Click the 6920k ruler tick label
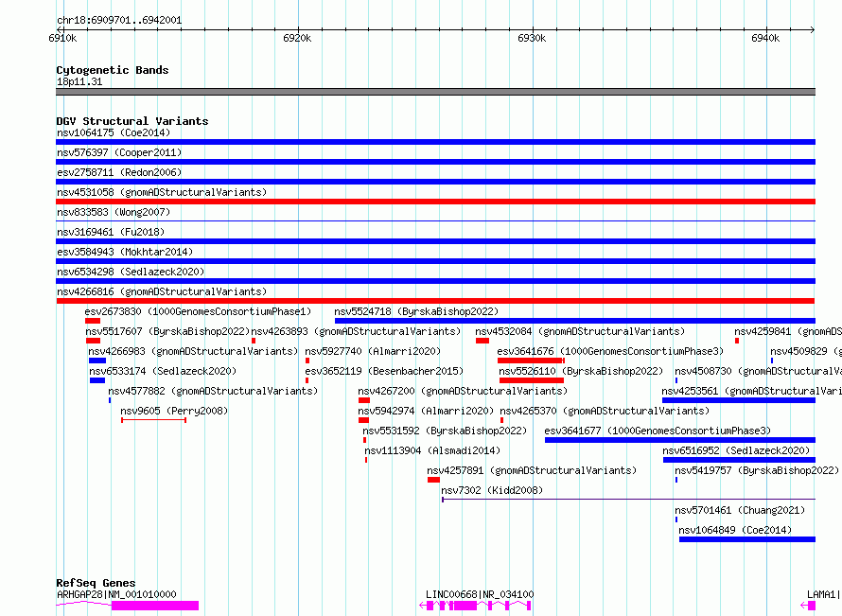 (x=297, y=38)
